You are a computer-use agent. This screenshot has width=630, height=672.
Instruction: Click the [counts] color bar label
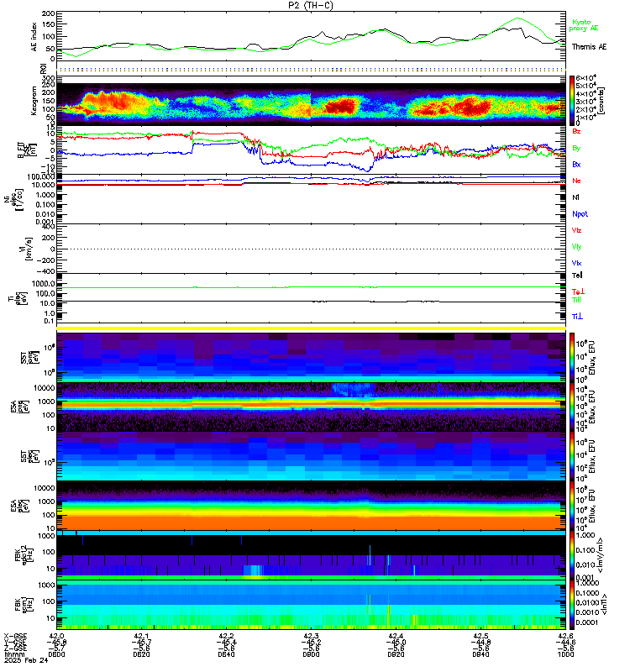tap(601, 101)
